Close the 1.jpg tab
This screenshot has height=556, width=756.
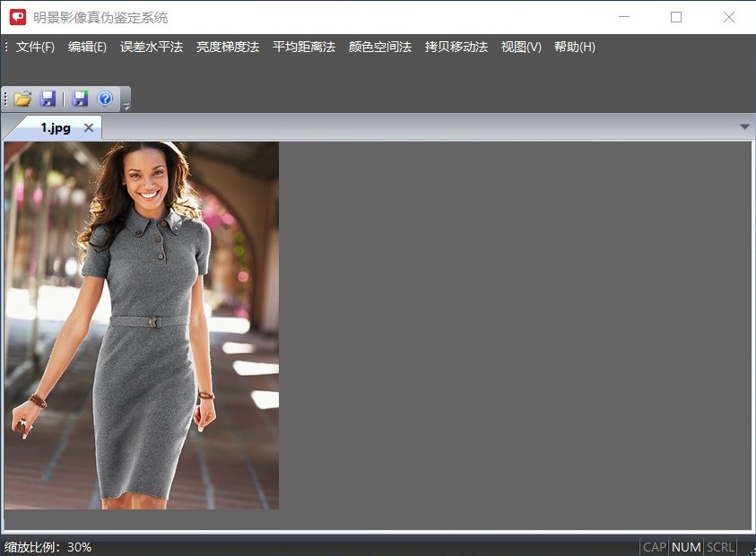88,128
